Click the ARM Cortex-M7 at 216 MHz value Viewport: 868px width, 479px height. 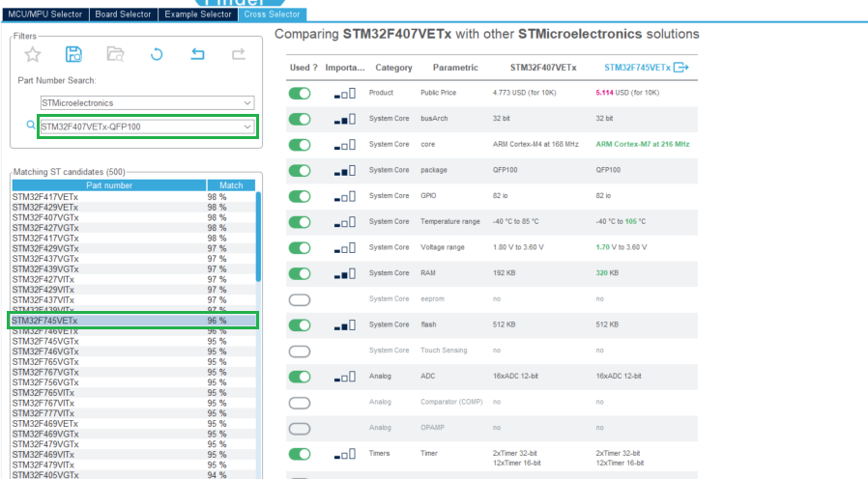point(642,144)
